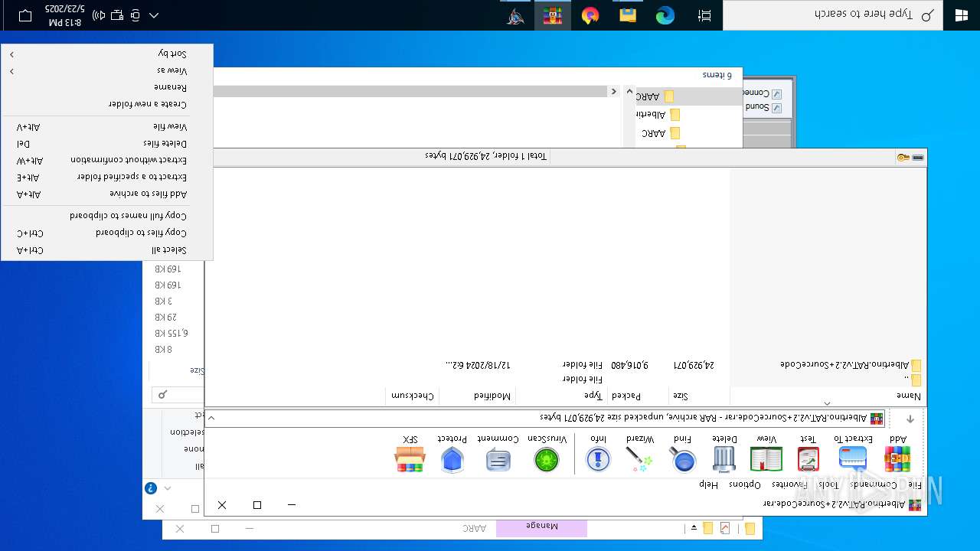The height and width of the screenshot is (551, 980).
Task: Choose Extract without confirmation
Action: pos(107,160)
